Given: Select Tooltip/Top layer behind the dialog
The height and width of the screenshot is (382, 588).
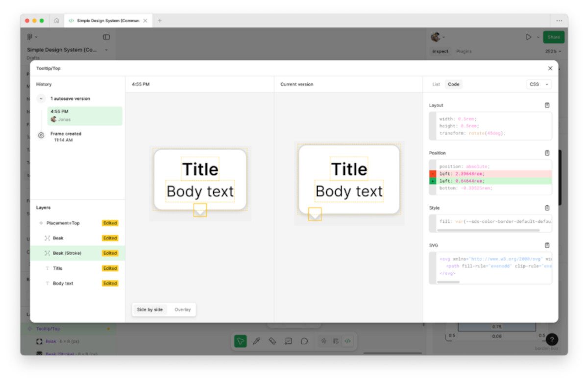Looking at the screenshot, I should point(69,329).
